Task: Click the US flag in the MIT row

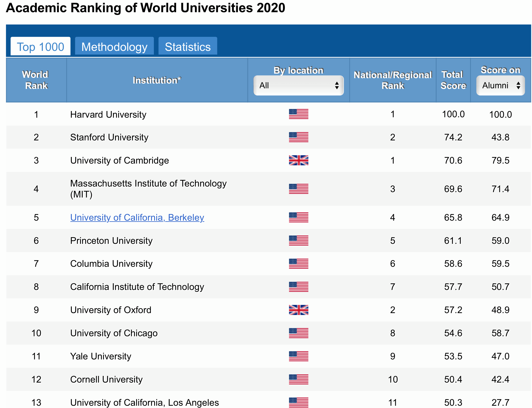Action: click(298, 189)
